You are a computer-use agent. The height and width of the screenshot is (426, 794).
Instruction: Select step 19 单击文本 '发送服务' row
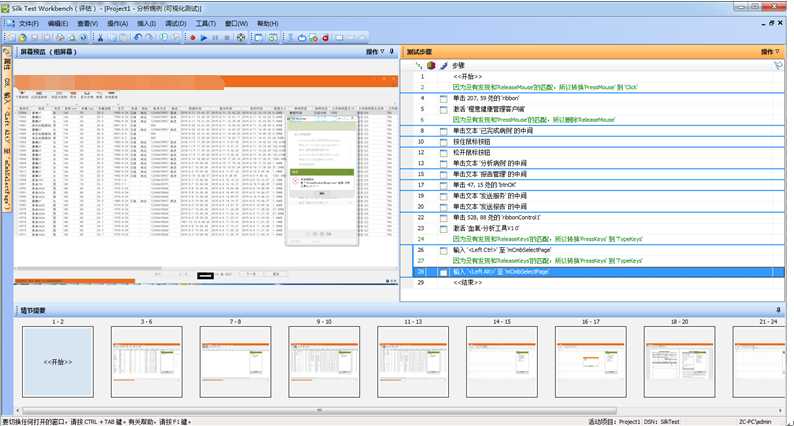pos(591,196)
